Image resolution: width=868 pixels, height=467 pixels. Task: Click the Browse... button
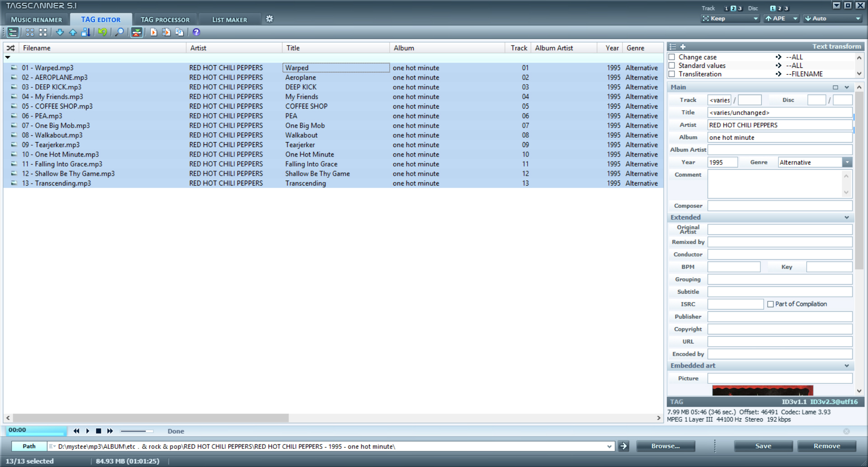tap(665, 446)
